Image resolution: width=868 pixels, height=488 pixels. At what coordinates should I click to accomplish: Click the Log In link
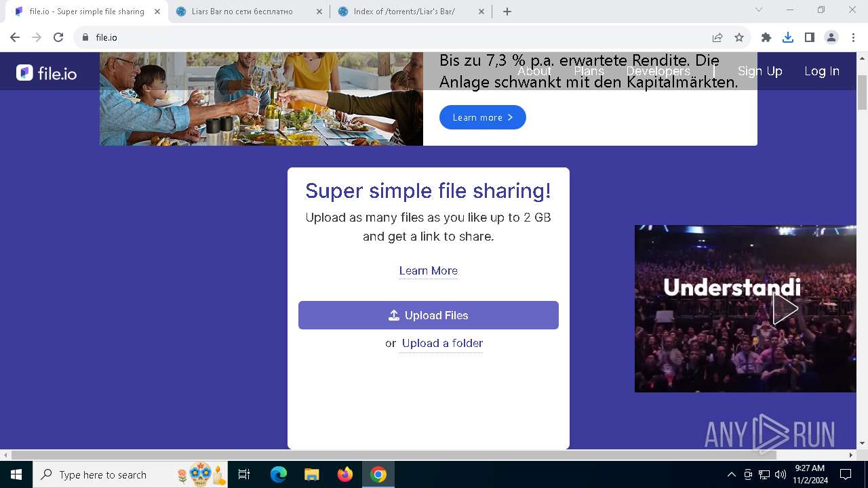[822, 71]
